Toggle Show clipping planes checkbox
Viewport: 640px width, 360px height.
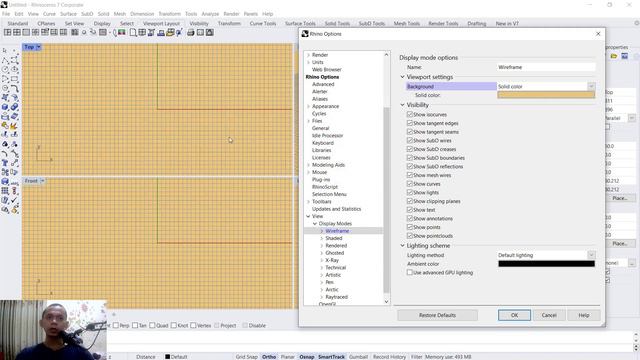point(409,201)
